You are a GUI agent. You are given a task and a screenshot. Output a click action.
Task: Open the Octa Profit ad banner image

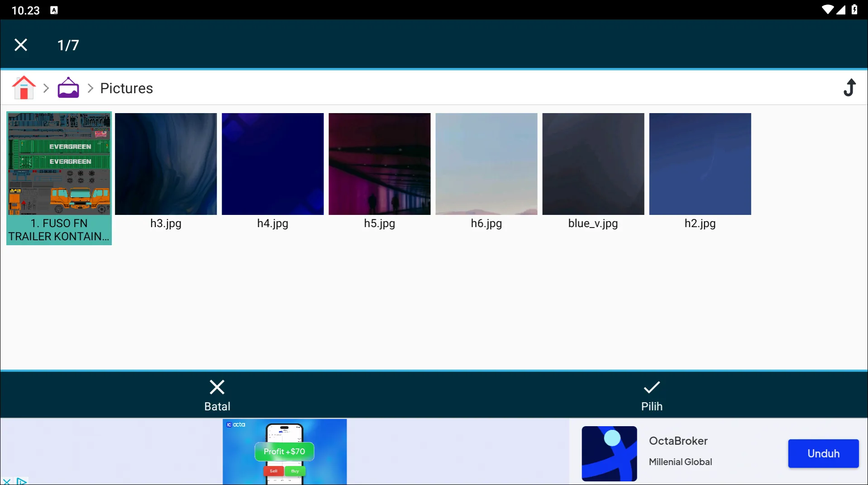click(285, 452)
